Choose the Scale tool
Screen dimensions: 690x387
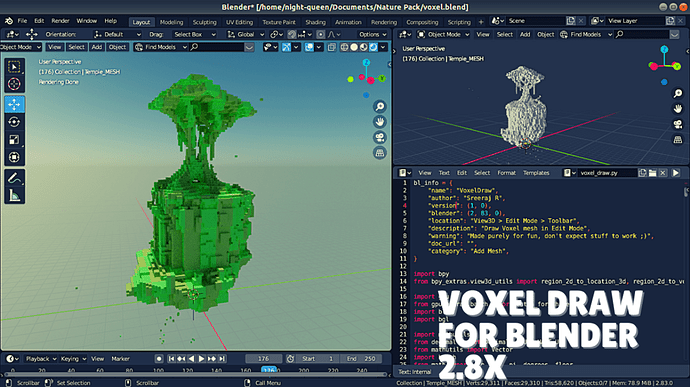[14, 140]
